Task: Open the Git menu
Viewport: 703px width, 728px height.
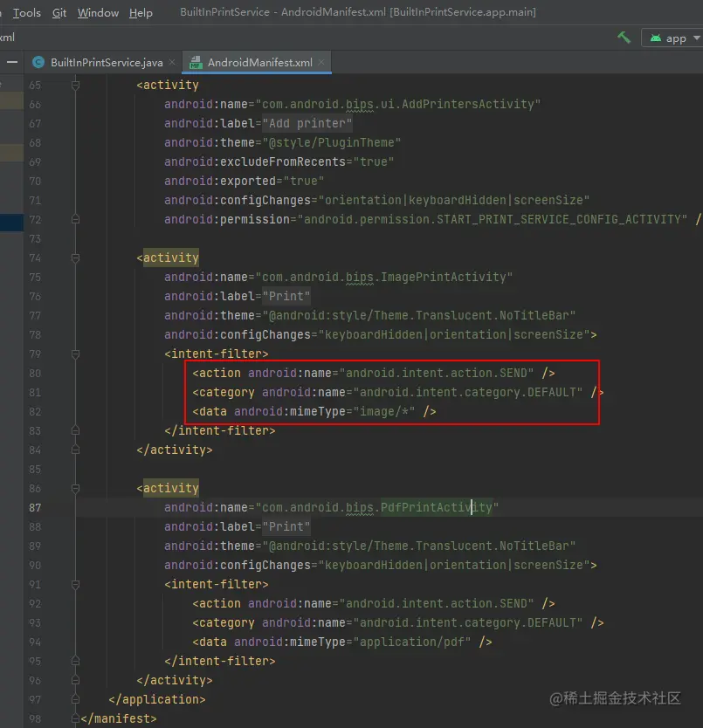Action: point(59,12)
